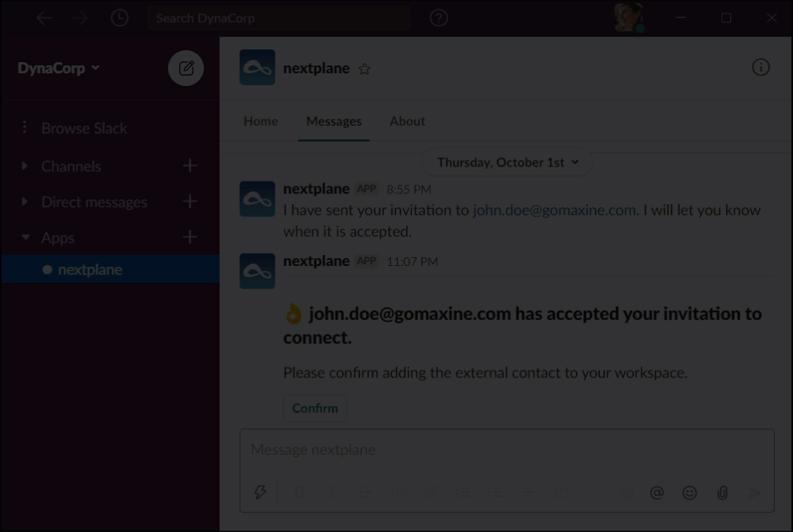This screenshot has height=532, width=793.
Task: Select the Messages tab
Action: tap(334, 121)
